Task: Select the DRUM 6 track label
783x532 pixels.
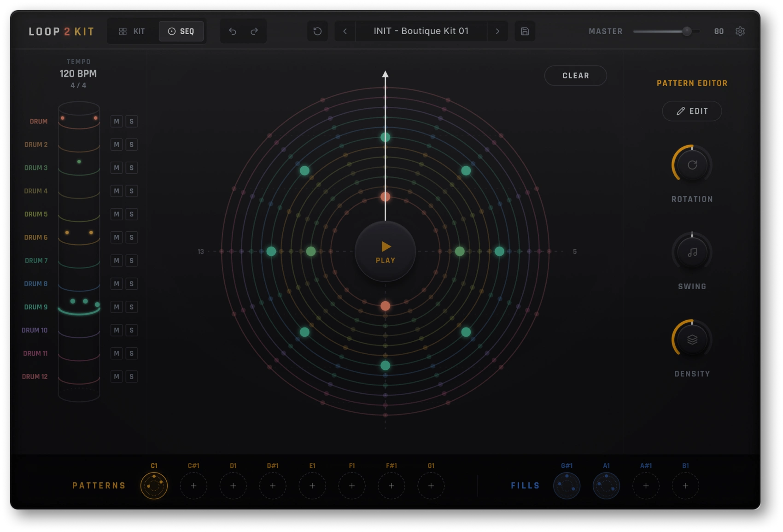Action: (x=36, y=238)
